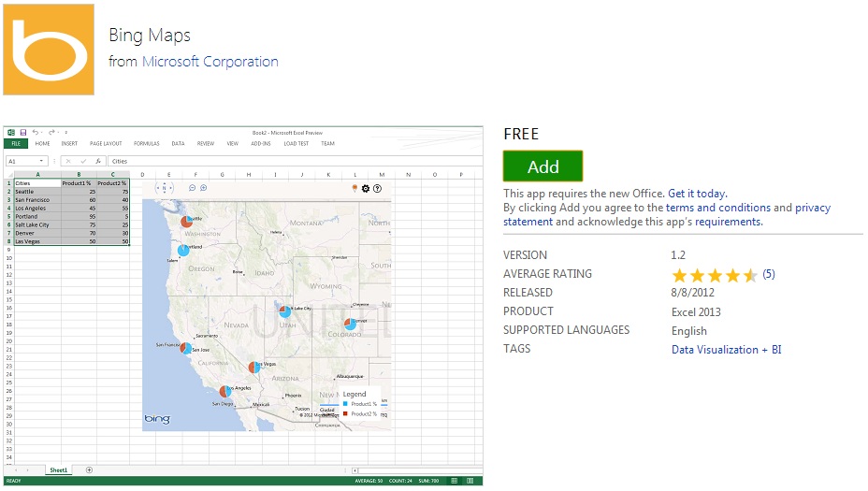Viewport: 868px width, 491px height.
Task: Click the horizontal scrollbar left arrow
Action: [354, 470]
